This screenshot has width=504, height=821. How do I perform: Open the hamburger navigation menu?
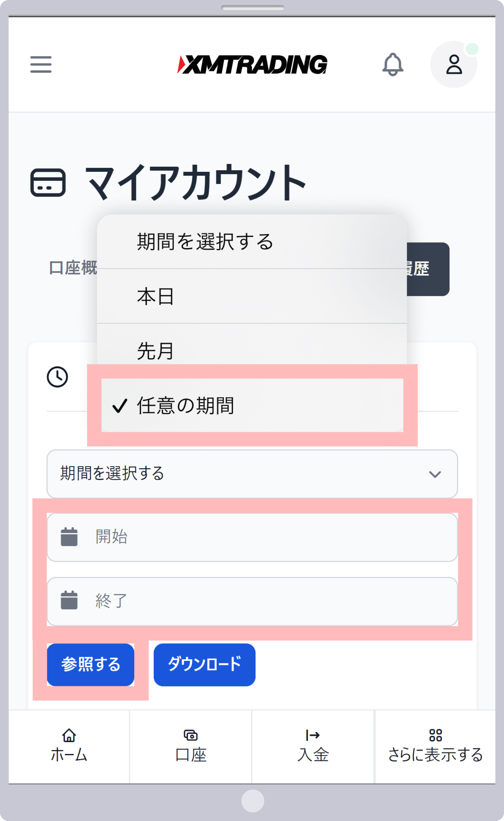click(x=40, y=64)
